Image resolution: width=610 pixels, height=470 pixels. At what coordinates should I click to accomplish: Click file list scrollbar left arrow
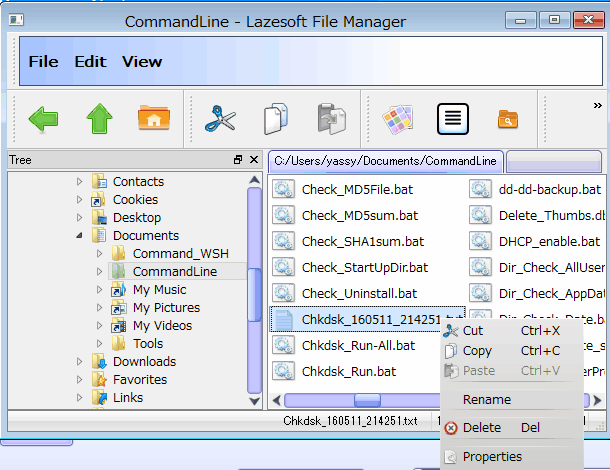tap(277, 400)
